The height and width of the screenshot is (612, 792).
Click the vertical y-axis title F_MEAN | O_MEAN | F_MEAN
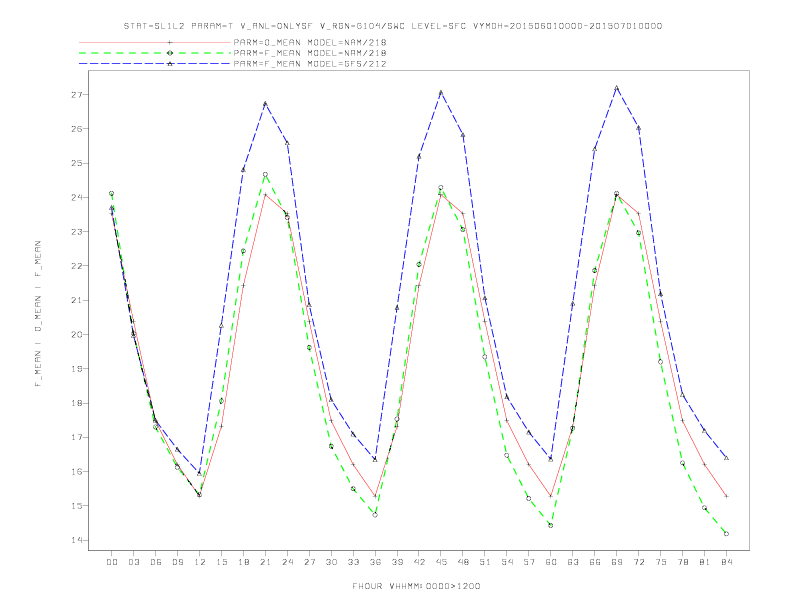coord(38,314)
